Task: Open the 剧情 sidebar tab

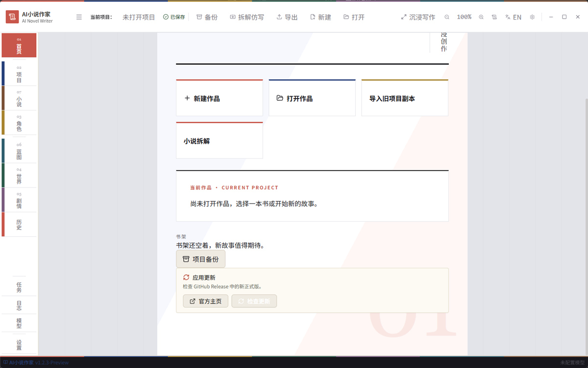Action: [19, 200]
